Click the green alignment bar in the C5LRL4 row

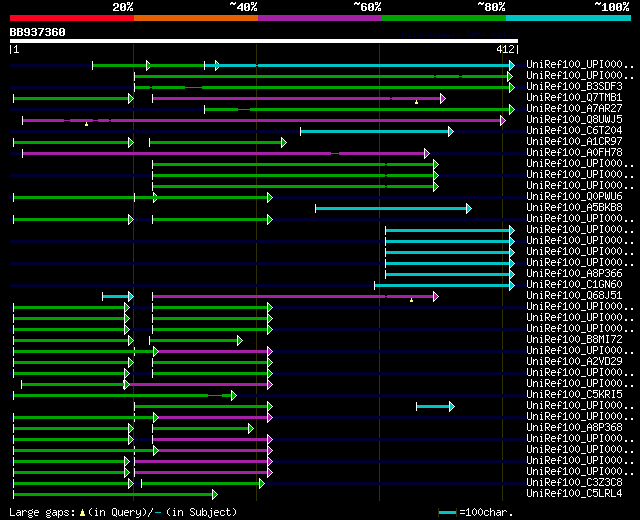(116, 495)
